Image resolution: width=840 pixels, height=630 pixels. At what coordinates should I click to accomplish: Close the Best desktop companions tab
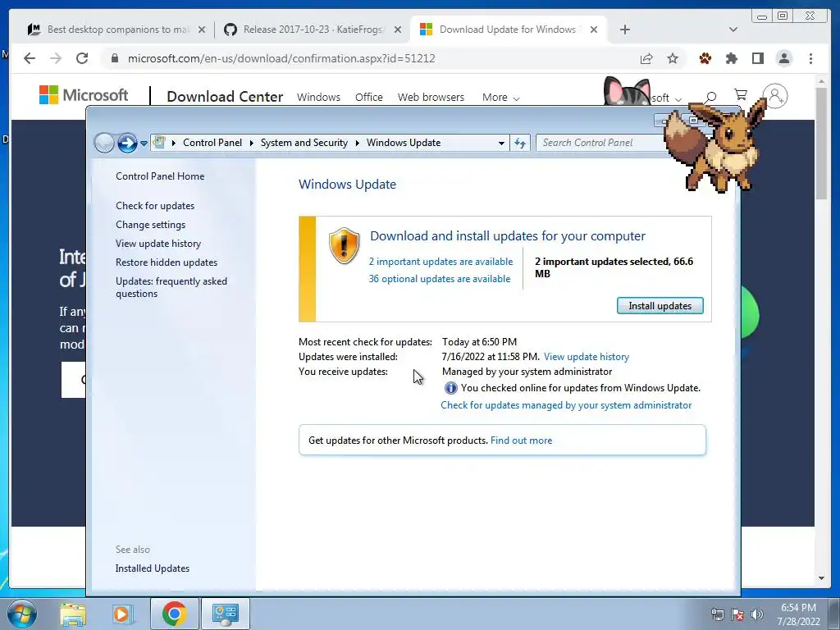202,30
